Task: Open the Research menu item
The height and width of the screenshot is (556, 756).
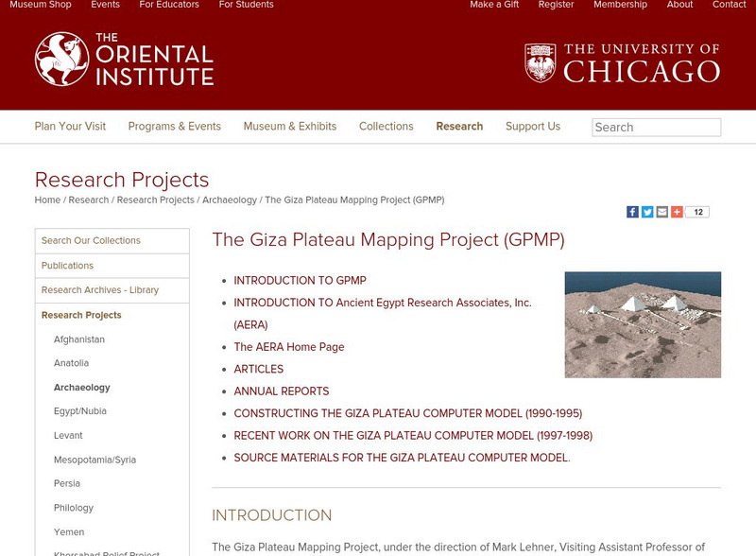Action: (x=458, y=126)
